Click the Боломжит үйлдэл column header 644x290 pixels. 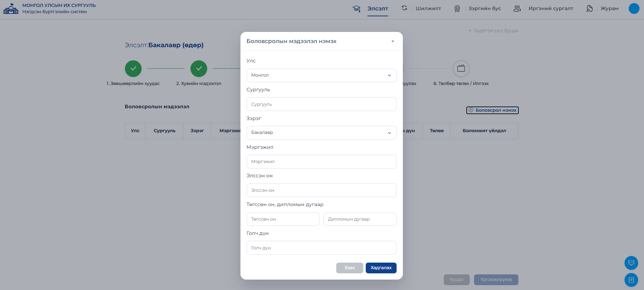click(484, 131)
